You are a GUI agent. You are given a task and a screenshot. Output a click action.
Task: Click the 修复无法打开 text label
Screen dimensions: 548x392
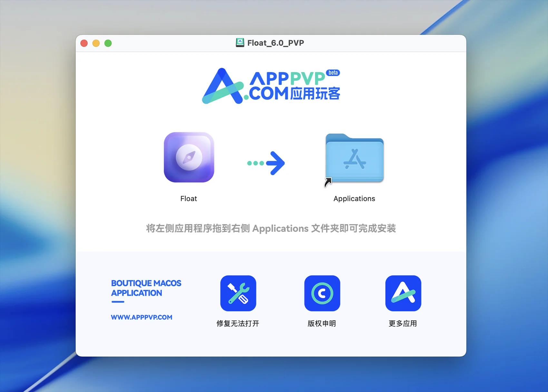238,323
